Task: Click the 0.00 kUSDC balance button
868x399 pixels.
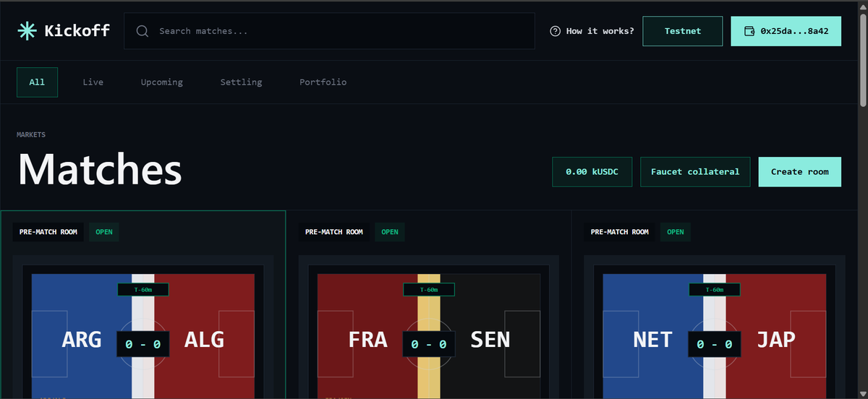Action: (x=593, y=171)
